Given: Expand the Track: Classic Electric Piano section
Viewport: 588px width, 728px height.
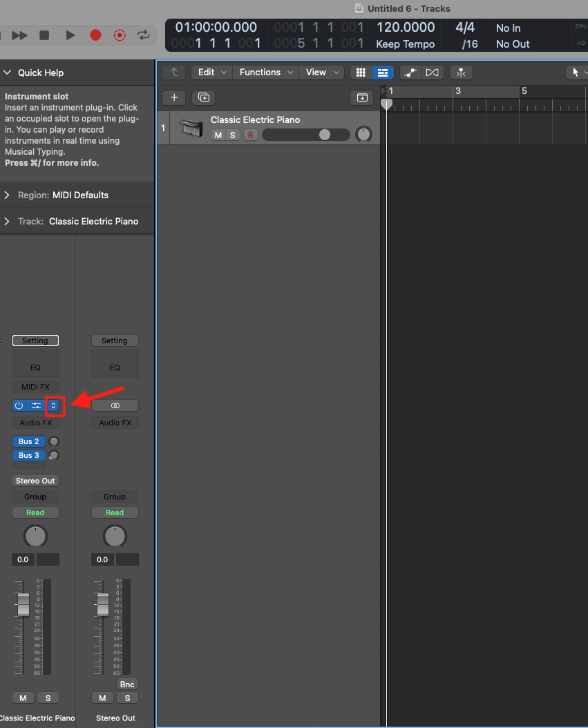Looking at the screenshot, I should point(8,221).
